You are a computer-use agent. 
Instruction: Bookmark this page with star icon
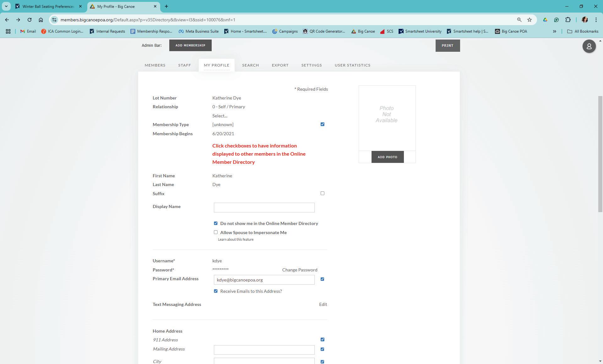click(530, 20)
